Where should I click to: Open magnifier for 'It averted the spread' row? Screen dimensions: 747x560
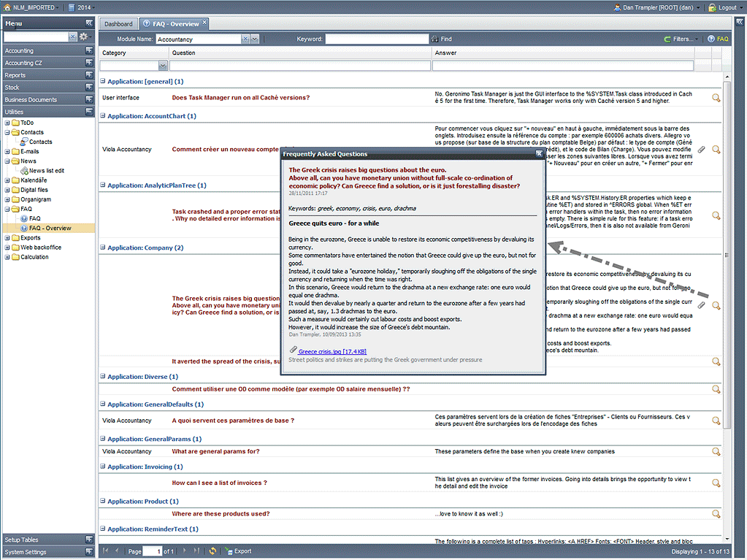pyautogui.click(x=716, y=362)
